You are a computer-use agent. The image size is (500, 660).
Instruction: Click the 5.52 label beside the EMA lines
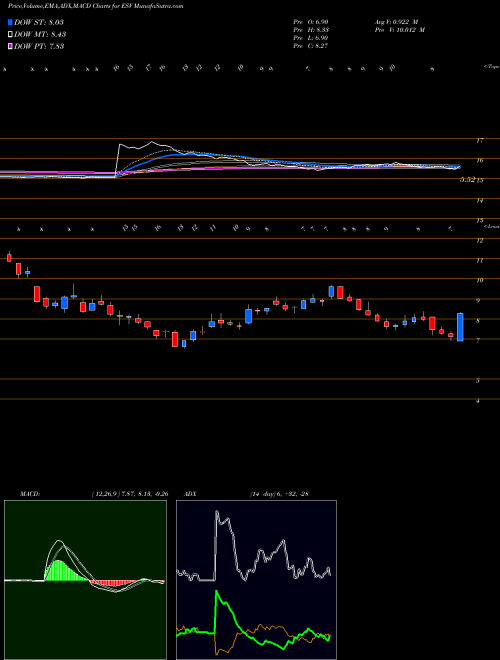click(x=468, y=179)
